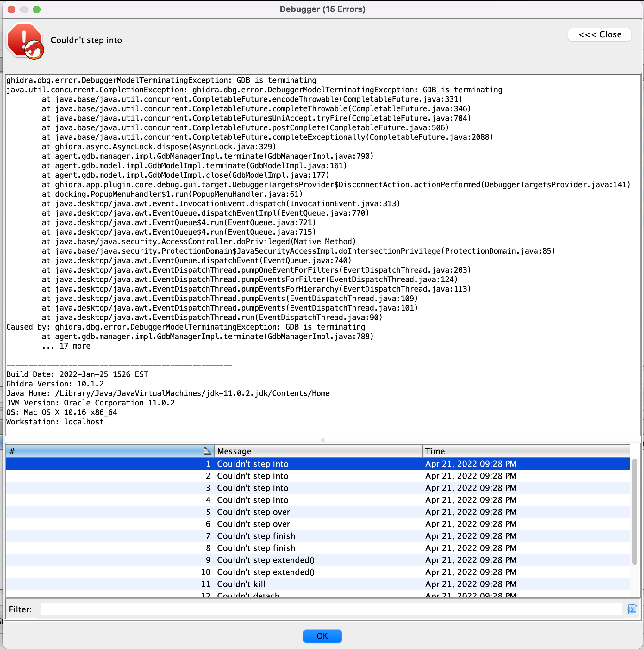644x649 pixels.
Task: Click the yellow minimize traffic light
Action: tap(24, 9)
